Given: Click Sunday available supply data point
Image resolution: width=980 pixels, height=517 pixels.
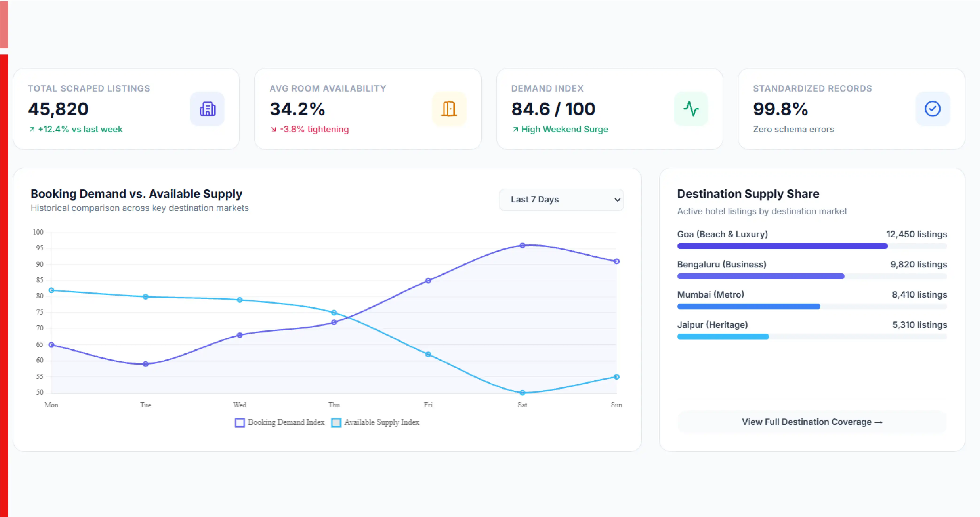Looking at the screenshot, I should [617, 377].
